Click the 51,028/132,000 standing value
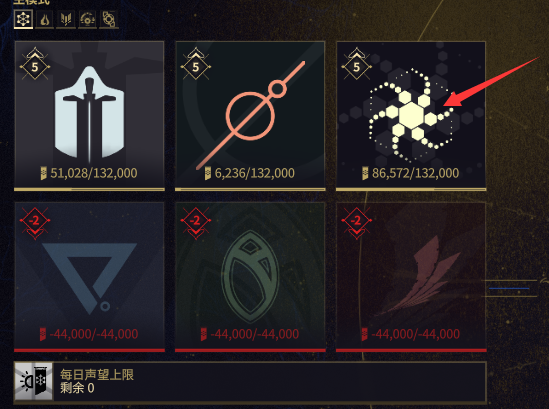The height and width of the screenshot is (409, 549). pyautogui.click(x=93, y=173)
